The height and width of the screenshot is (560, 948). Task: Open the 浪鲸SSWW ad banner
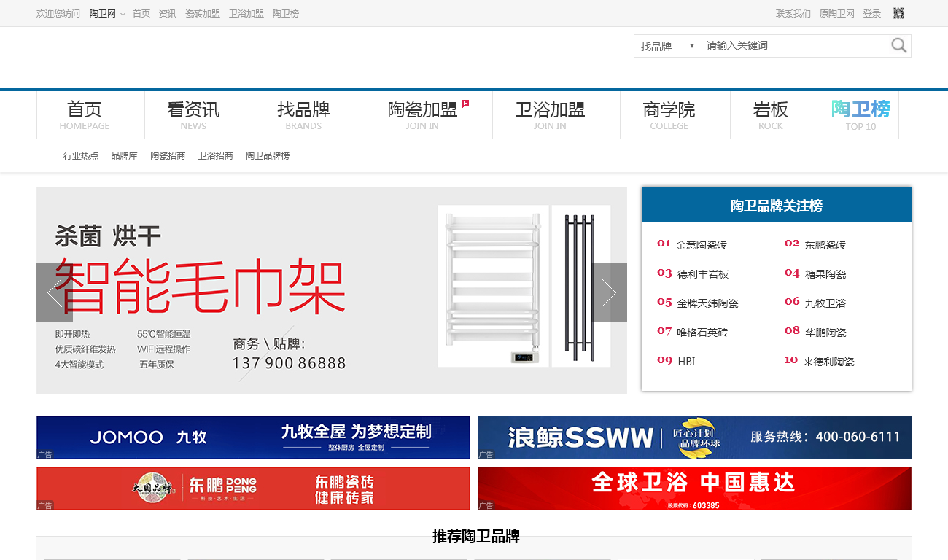click(694, 437)
